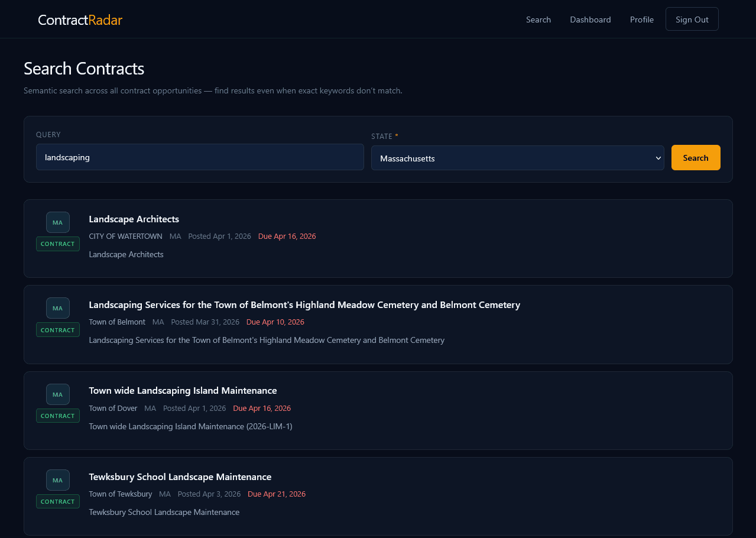Click the MA badge on the Town of Dover result
The image size is (756, 538).
(57, 394)
